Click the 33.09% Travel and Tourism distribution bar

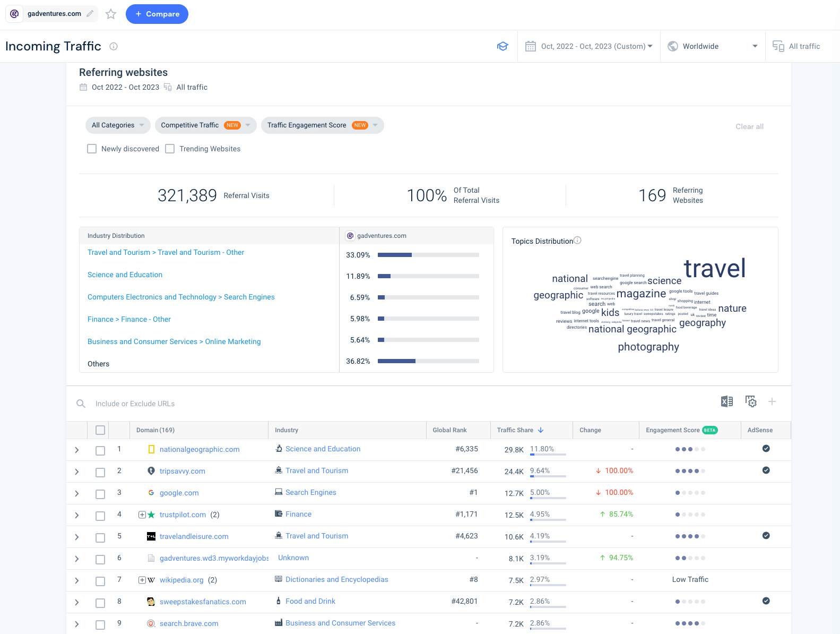(x=428, y=255)
